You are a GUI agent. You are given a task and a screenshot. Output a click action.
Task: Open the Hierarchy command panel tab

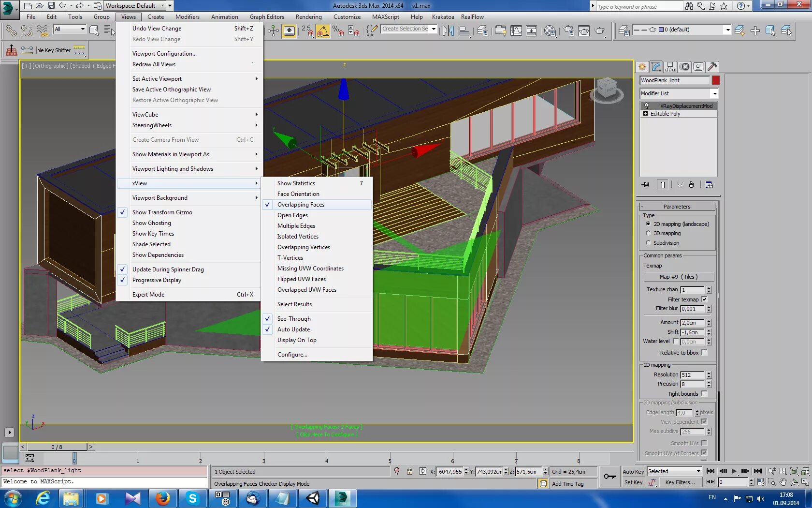tap(670, 67)
